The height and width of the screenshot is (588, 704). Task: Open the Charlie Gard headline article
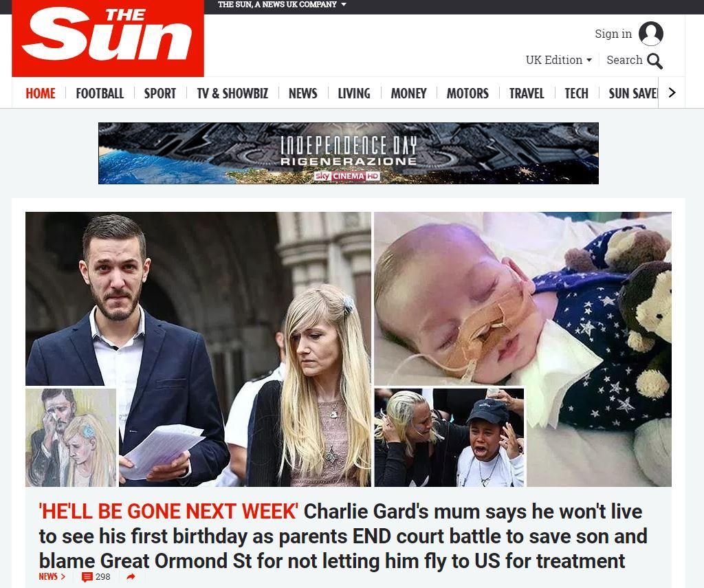click(x=343, y=536)
